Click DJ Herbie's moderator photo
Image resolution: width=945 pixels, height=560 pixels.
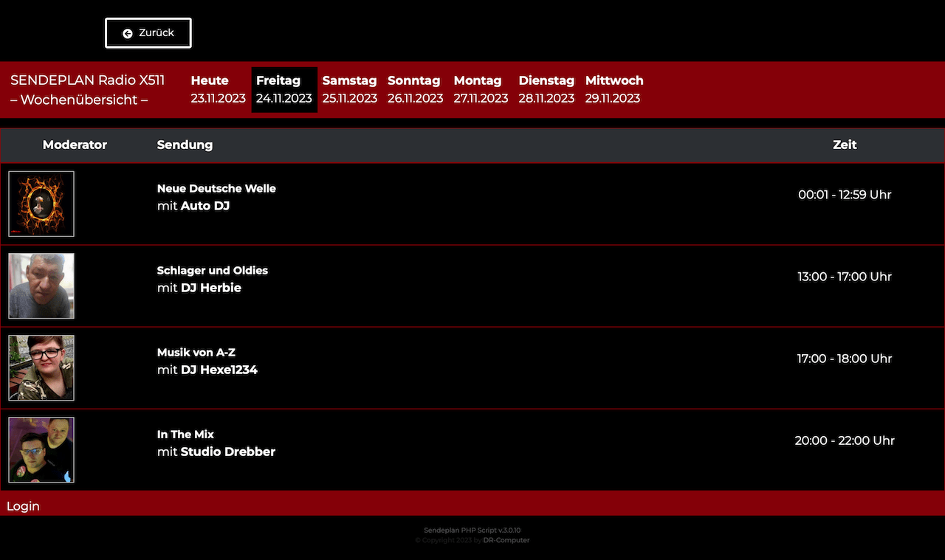(x=41, y=286)
